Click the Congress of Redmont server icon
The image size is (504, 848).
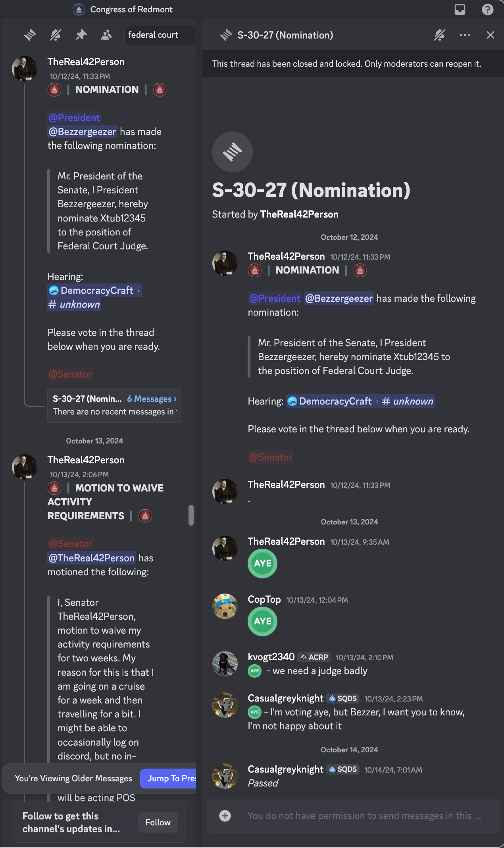(79, 9)
